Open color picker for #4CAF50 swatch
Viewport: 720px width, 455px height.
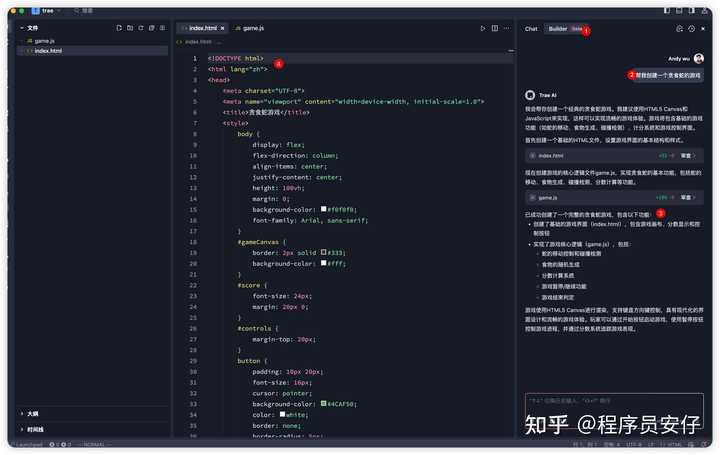coord(323,404)
